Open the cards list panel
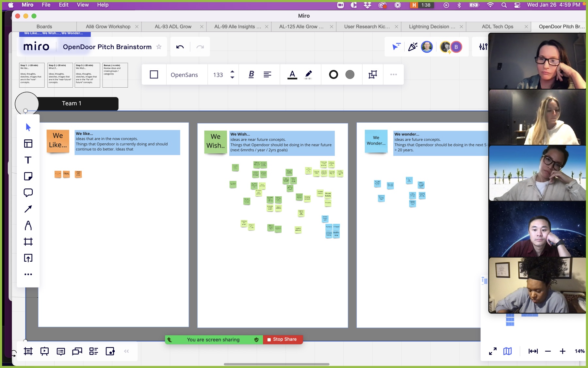This screenshot has height=368, width=588. click(94, 351)
